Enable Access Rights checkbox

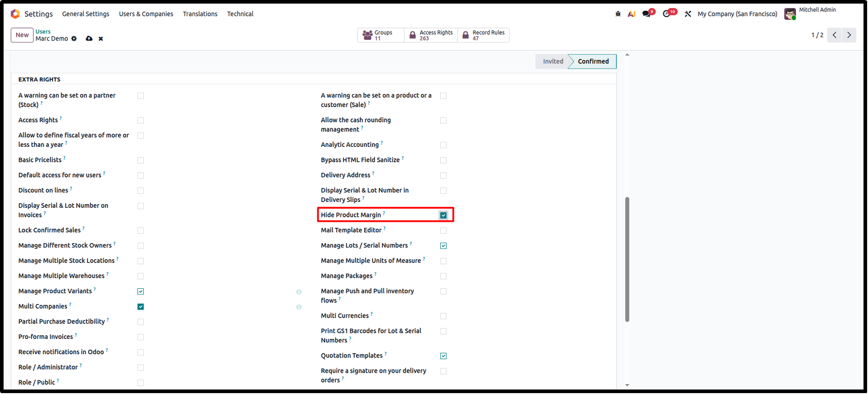click(141, 121)
